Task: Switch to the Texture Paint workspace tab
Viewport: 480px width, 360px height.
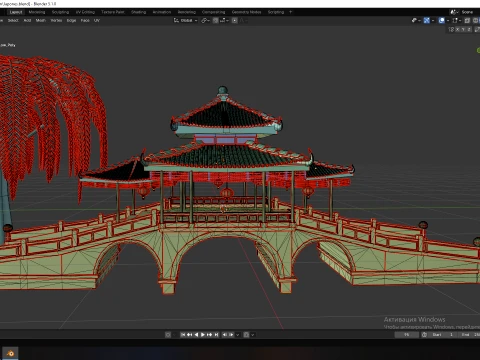Action: point(113,12)
